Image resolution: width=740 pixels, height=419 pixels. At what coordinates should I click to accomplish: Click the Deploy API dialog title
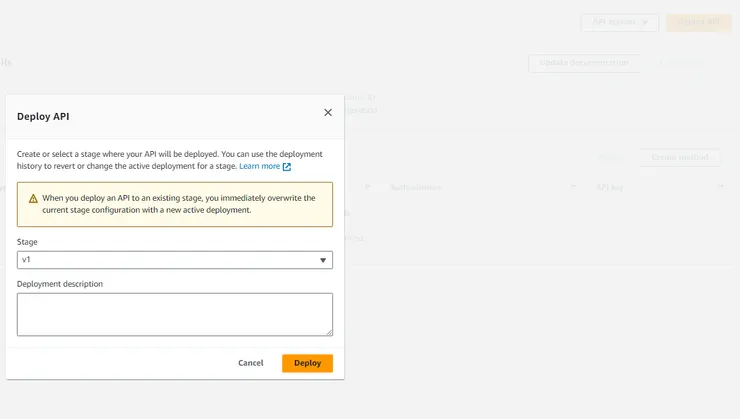(x=43, y=116)
